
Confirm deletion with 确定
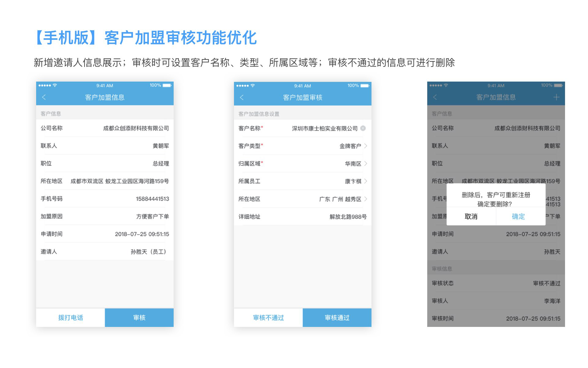[518, 217]
